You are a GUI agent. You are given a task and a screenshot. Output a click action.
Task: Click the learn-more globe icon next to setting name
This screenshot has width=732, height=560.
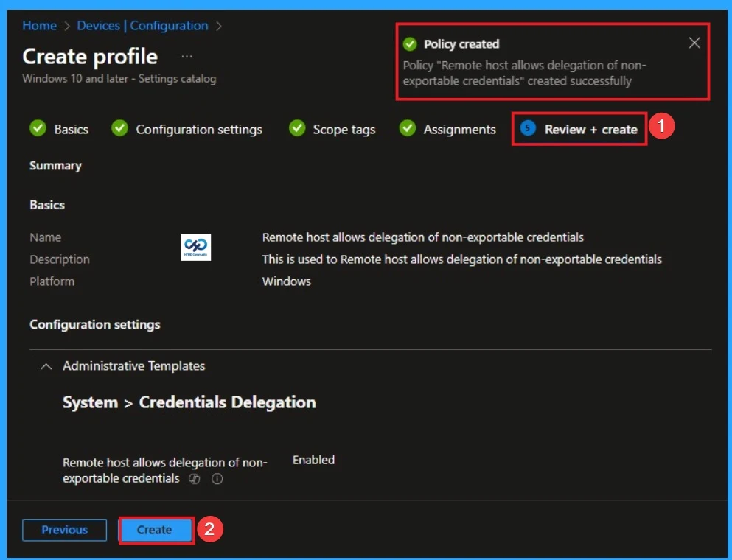[x=194, y=479]
